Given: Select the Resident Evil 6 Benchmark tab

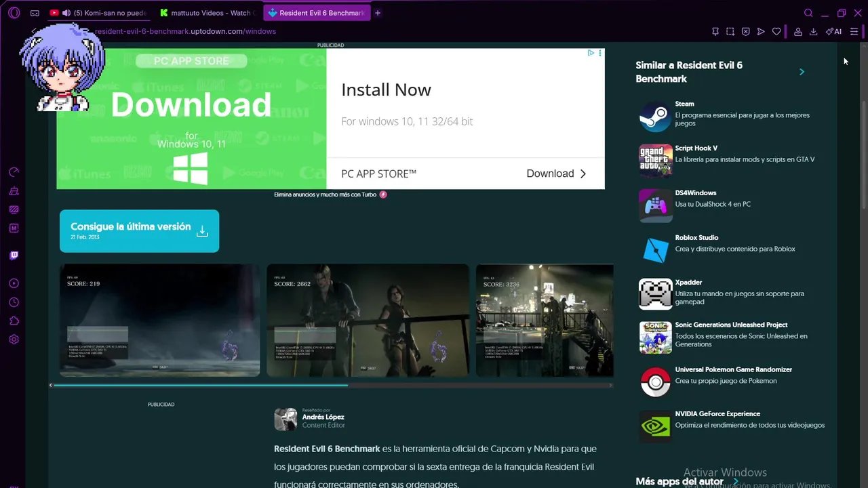Looking at the screenshot, I should (317, 13).
